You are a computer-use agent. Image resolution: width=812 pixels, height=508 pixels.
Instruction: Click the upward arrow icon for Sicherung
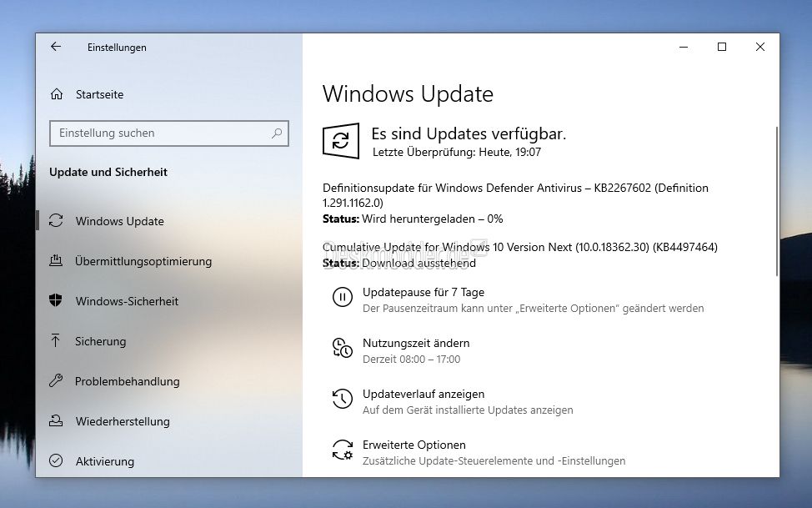tap(55, 340)
